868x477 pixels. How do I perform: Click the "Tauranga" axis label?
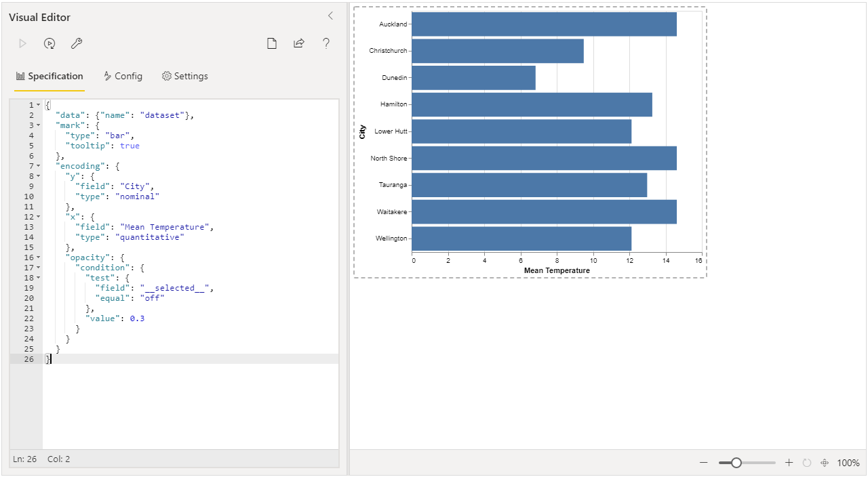393,185
